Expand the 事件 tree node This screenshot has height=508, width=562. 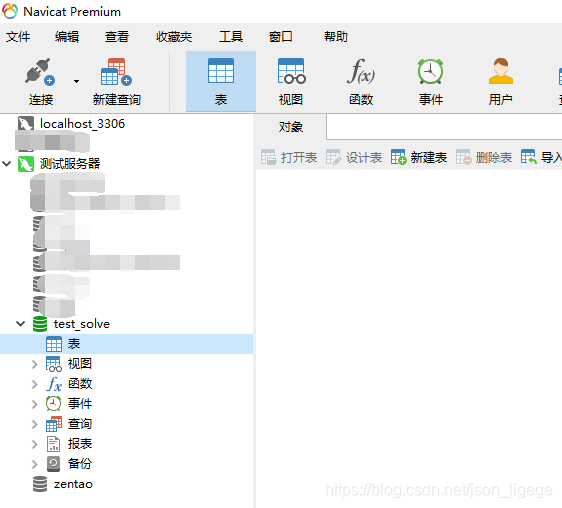(x=34, y=404)
